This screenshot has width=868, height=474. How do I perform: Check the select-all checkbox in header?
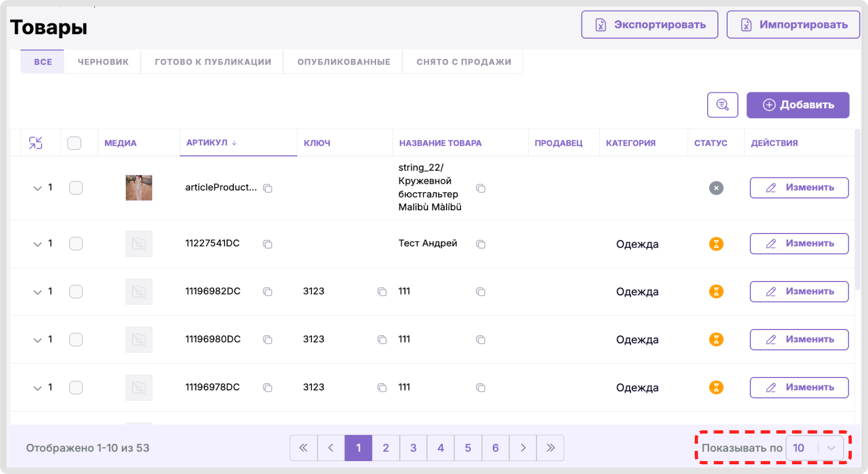74,143
